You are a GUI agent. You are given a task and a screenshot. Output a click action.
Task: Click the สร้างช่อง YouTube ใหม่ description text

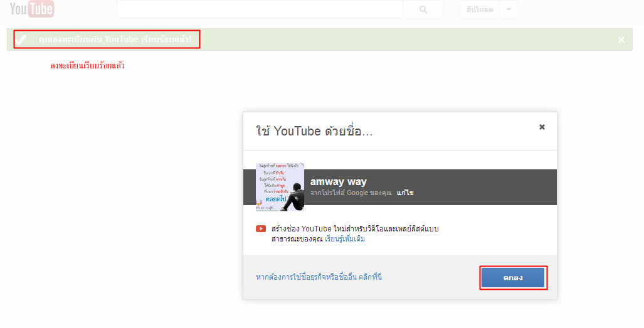tap(355, 229)
